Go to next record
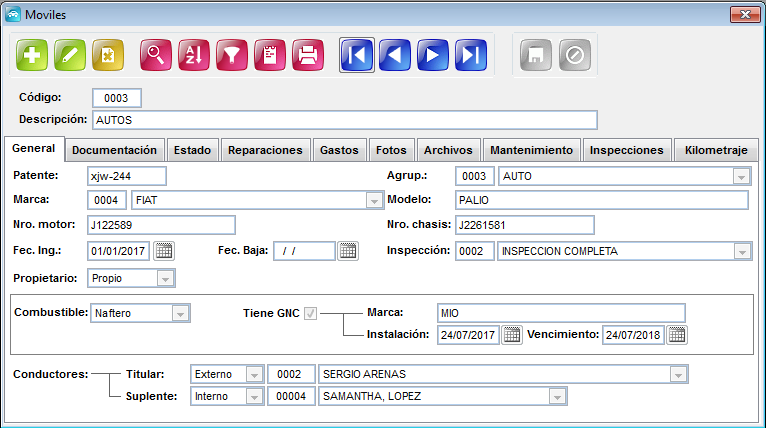 433,55
